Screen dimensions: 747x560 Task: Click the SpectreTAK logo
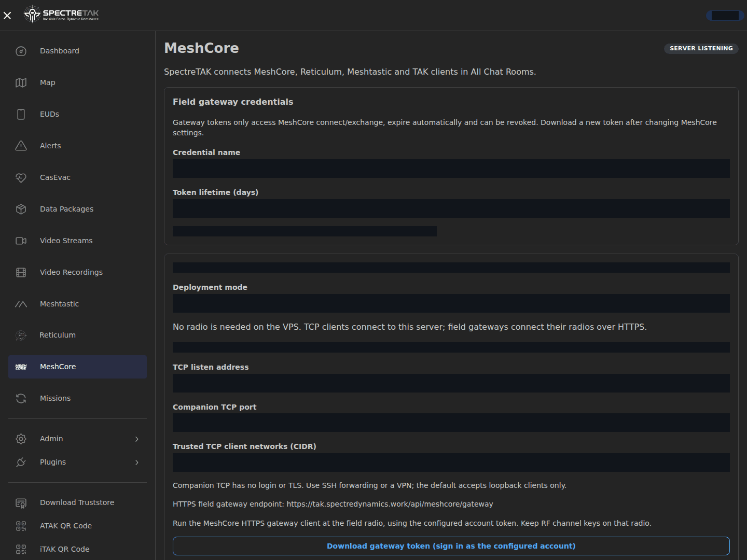(61, 15)
